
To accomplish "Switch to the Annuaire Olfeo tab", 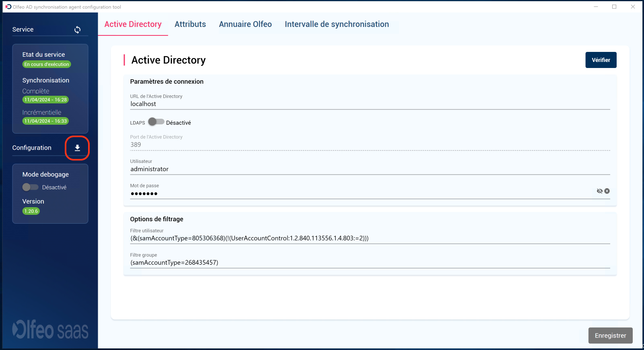I will [x=245, y=24].
